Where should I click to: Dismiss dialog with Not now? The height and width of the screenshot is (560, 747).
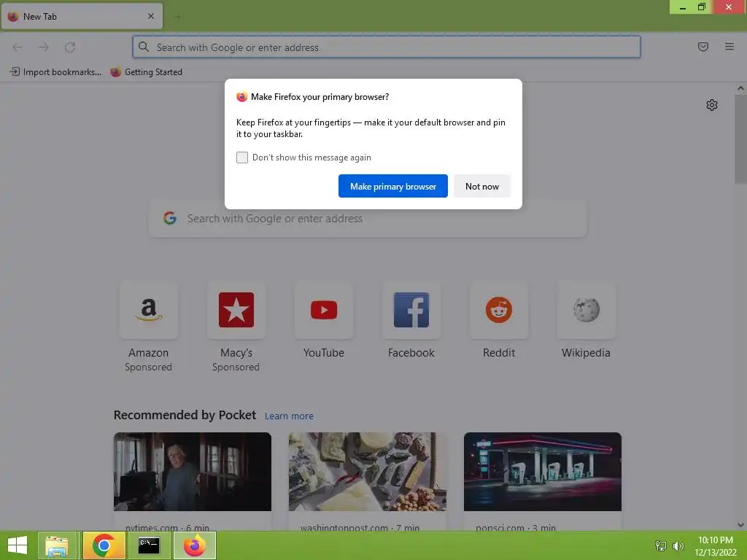click(x=482, y=186)
